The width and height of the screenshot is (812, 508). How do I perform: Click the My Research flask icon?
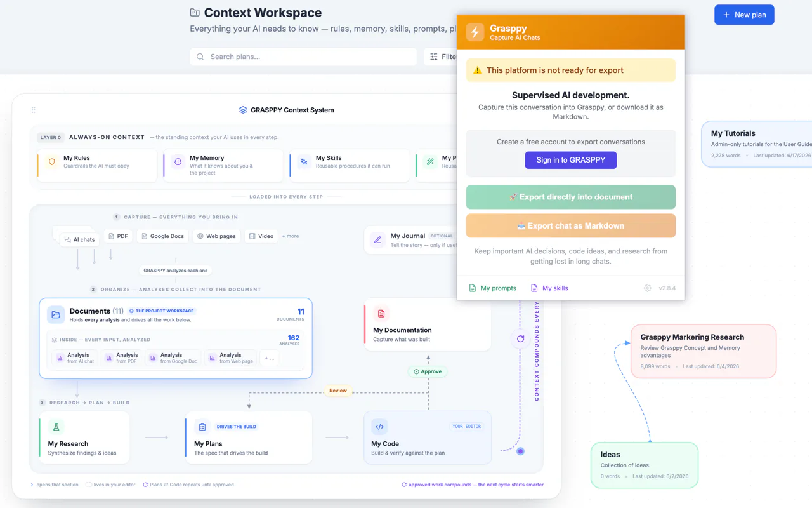(56, 427)
